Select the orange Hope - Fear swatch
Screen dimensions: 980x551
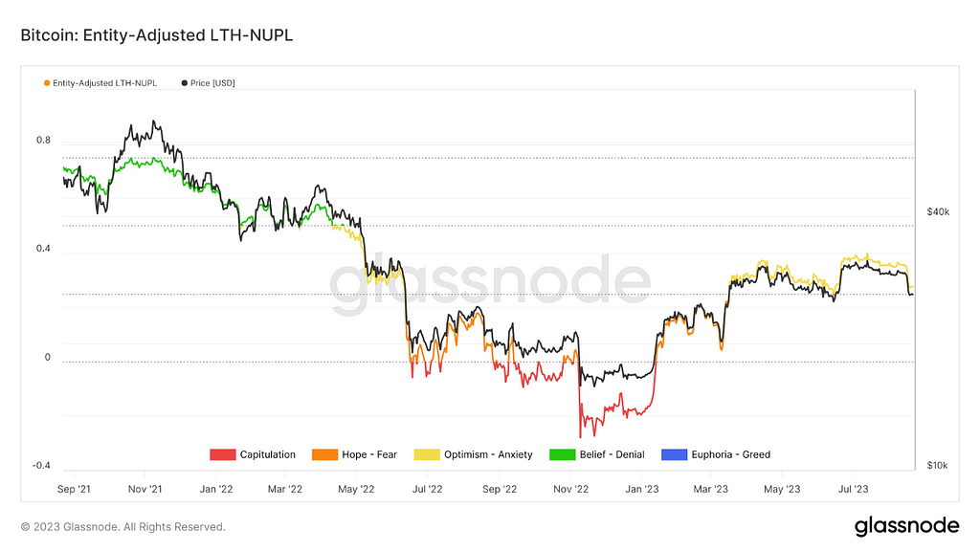pos(324,454)
